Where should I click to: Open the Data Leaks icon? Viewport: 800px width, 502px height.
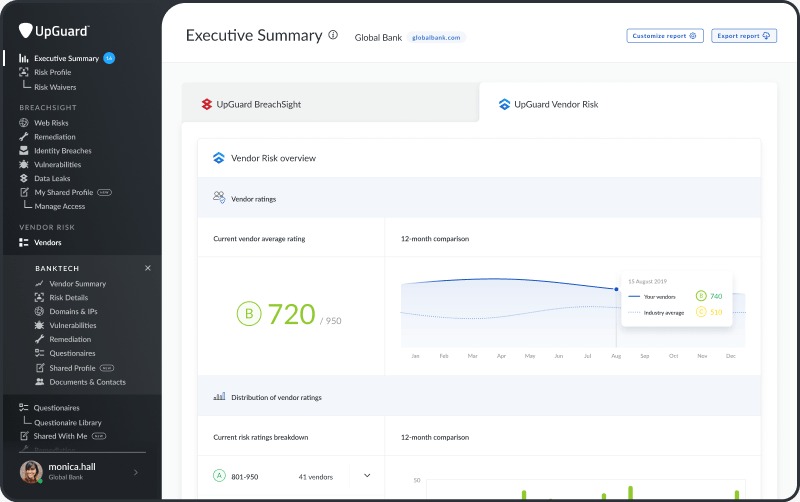pyautogui.click(x=23, y=178)
